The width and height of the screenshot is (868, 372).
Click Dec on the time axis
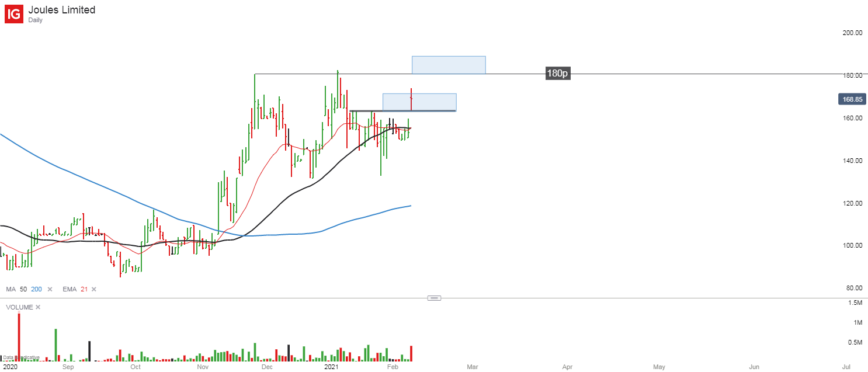(268, 367)
